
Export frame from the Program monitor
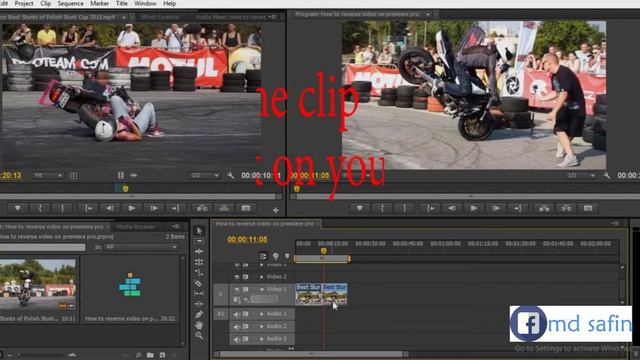pos(588,208)
